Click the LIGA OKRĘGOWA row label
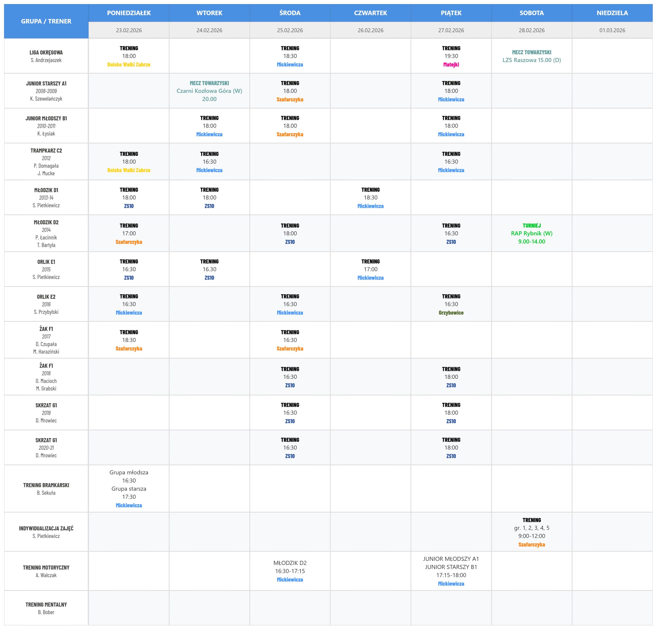 [46, 52]
